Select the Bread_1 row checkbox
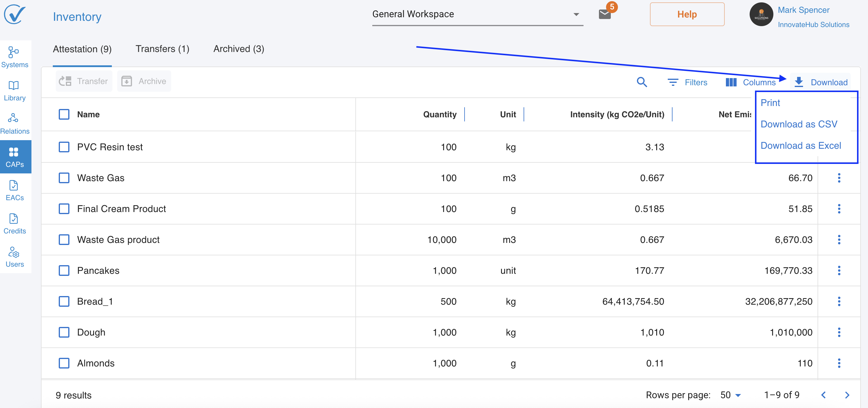The image size is (868, 408). [64, 301]
